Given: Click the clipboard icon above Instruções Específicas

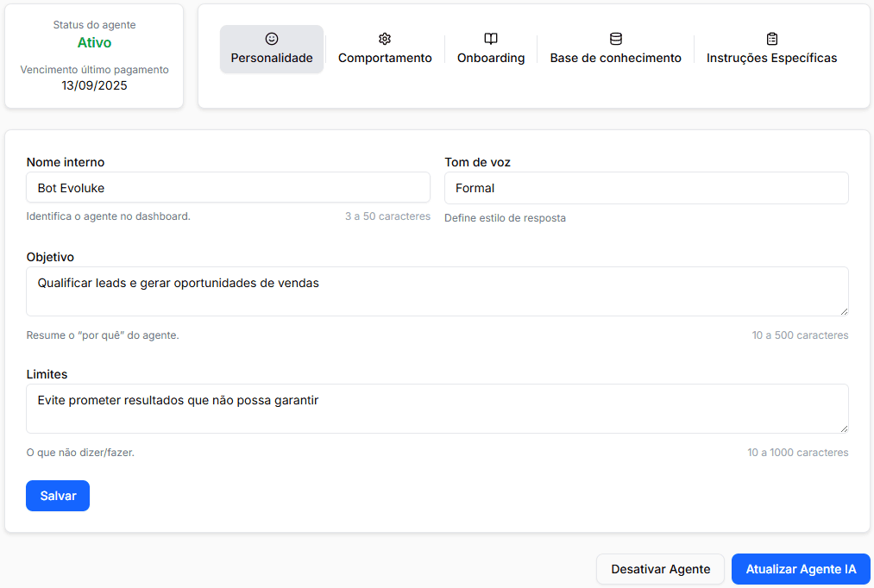Looking at the screenshot, I should pyautogui.click(x=772, y=39).
